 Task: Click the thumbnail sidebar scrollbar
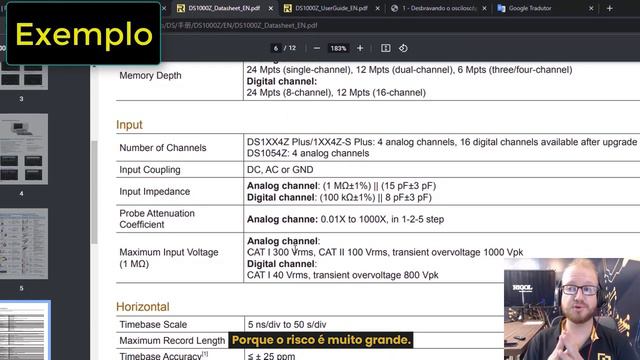(x=94, y=192)
